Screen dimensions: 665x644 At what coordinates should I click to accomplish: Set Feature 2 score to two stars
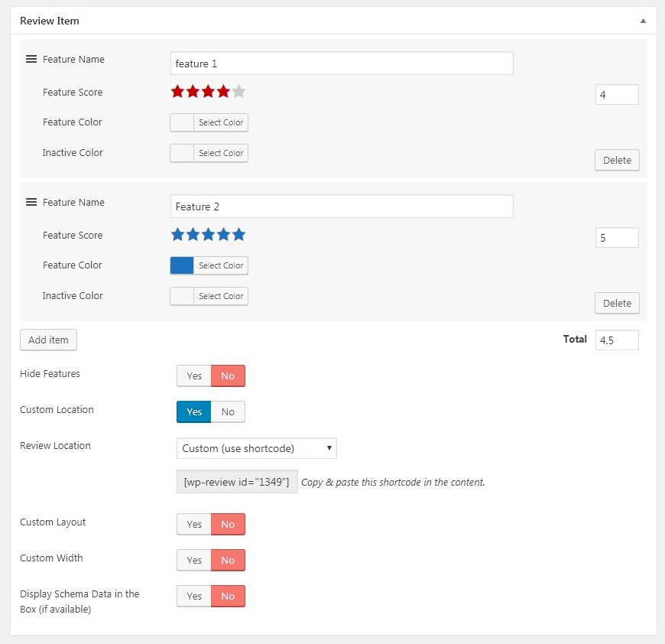(x=193, y=234)
